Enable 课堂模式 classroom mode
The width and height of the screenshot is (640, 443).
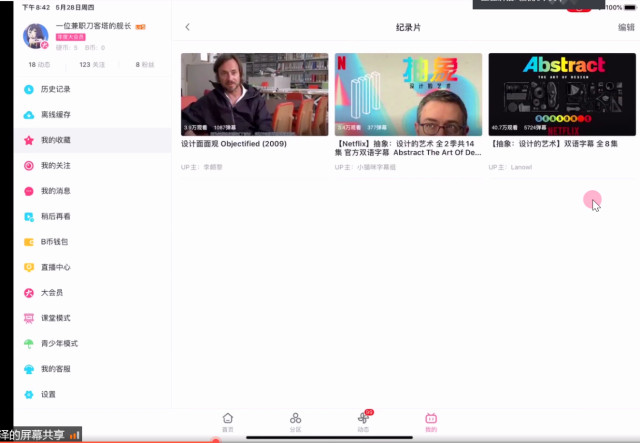point(55,318)
